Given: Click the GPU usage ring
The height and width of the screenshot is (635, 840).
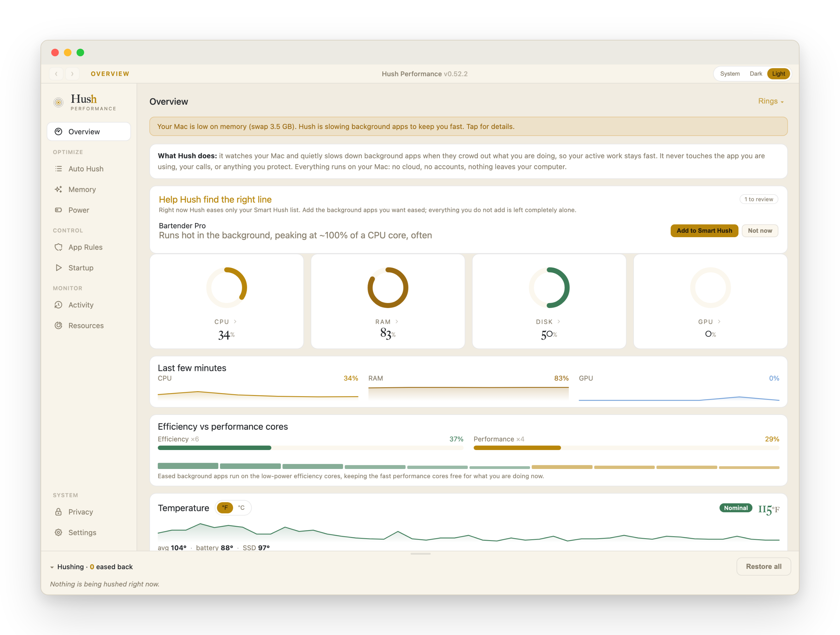Looking at the screenshot, I should pos(710,287).
